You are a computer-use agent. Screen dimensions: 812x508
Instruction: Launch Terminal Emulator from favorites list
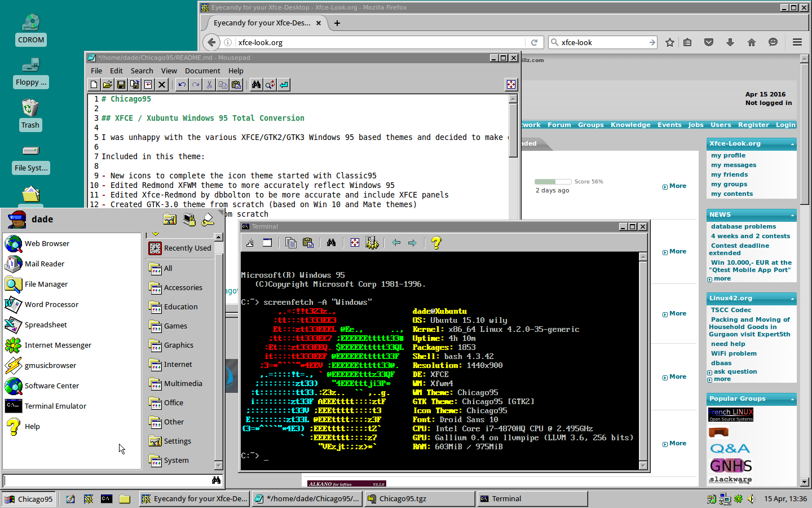tap(72, 406)
